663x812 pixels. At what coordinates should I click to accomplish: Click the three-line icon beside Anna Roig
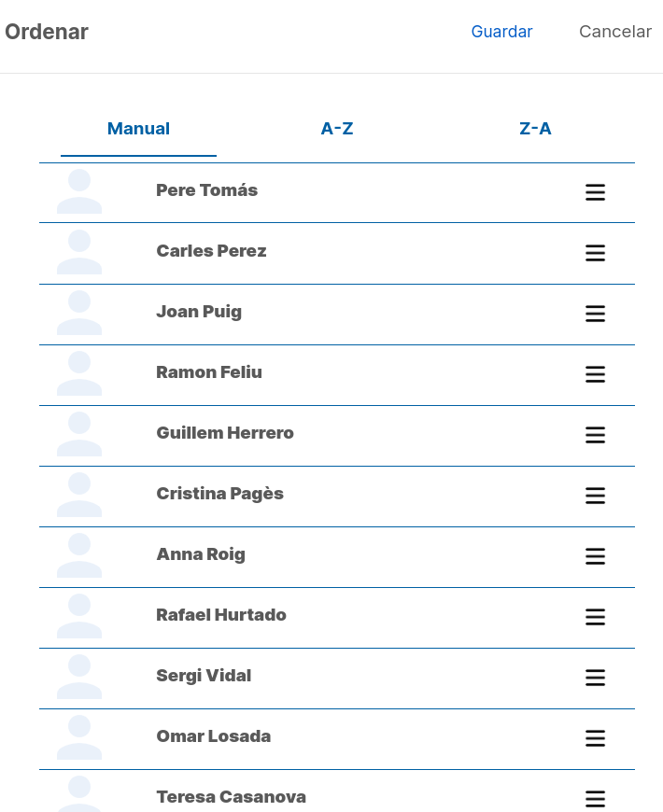click(x=595, y=555)
